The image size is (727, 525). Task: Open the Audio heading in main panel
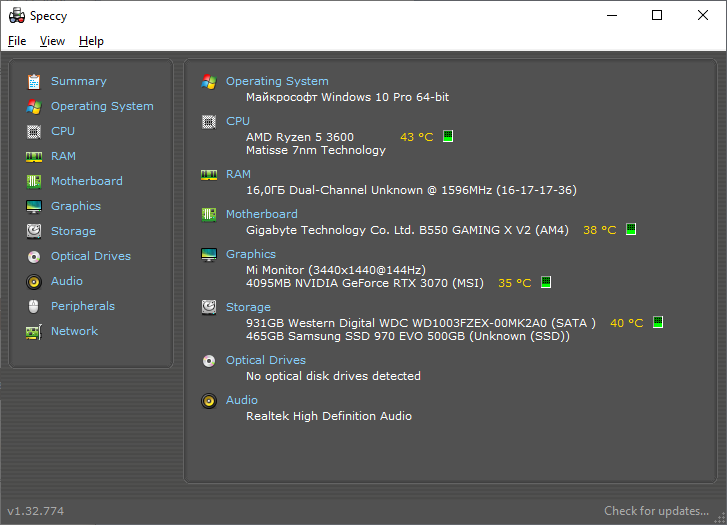coord(242,400)
